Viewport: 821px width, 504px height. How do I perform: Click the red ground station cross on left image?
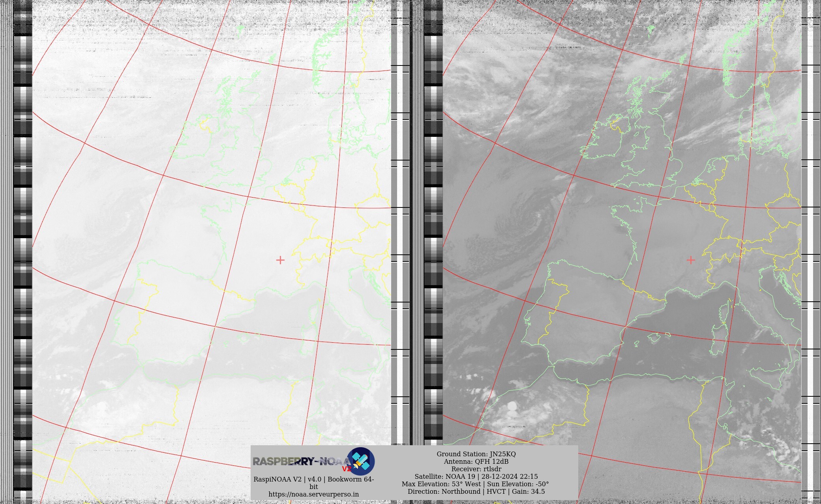point(280,260)
